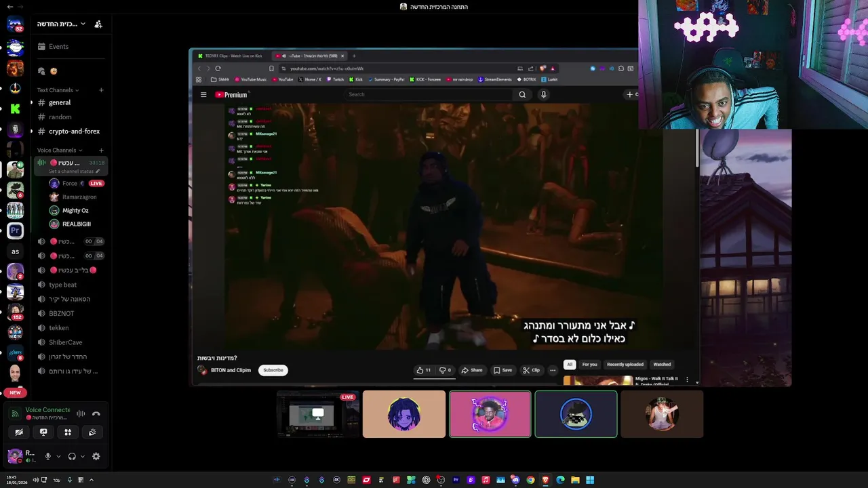The width and height of the screenshot is (868, 488).
Task: Deafen with headphones icon in user panel
Action: [x=72, y=457]
